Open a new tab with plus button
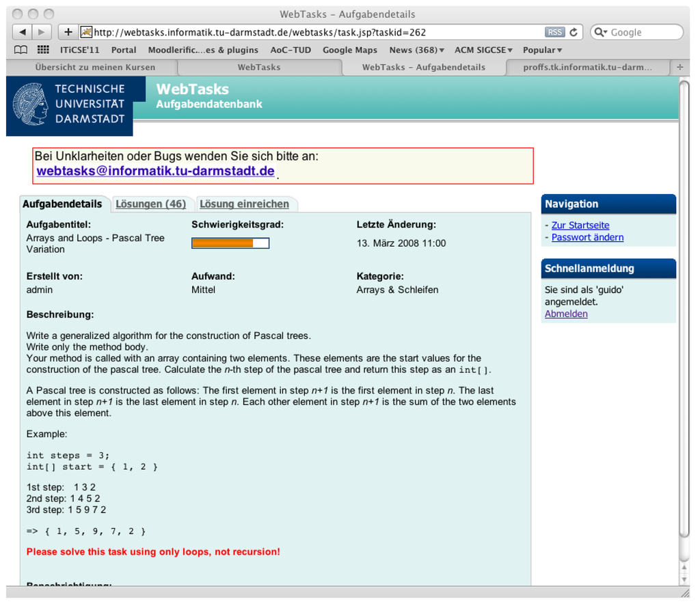Viewport: 700px width, 606px height. point(680,67)
